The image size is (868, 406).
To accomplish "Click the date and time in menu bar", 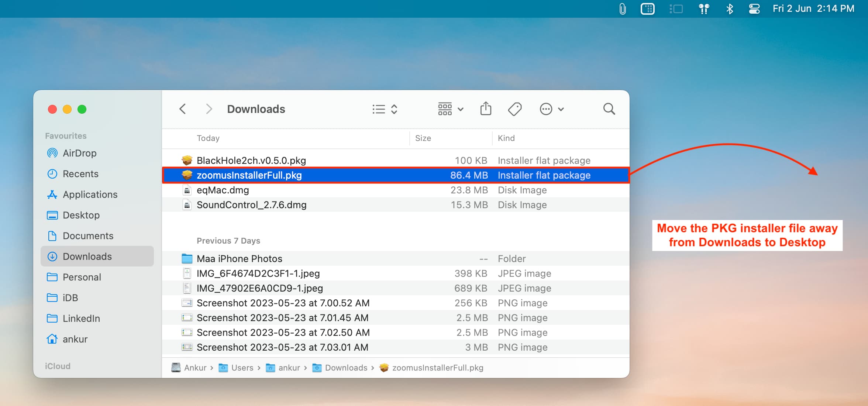I will click(813, 8).
